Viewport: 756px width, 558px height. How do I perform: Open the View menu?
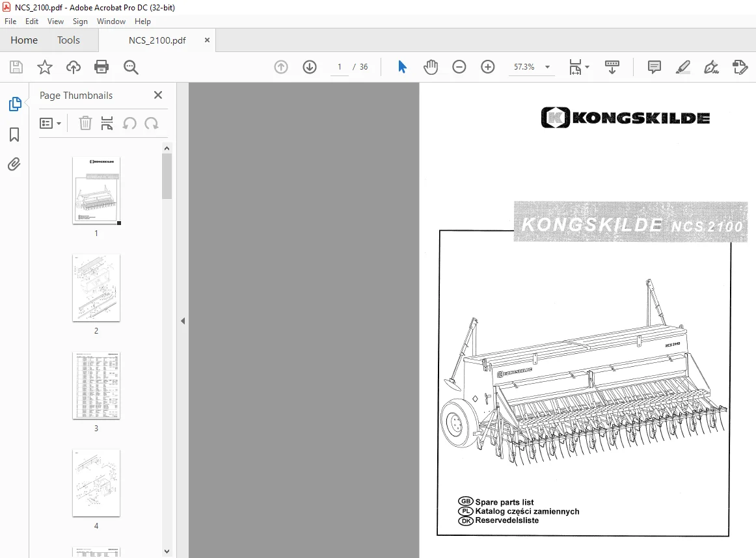point(55,21)
